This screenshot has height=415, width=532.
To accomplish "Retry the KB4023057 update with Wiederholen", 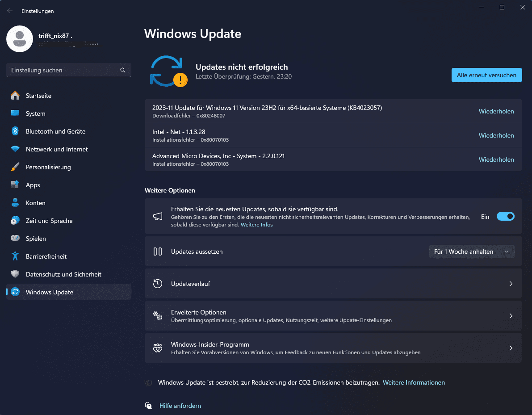I will click(496, 111).
